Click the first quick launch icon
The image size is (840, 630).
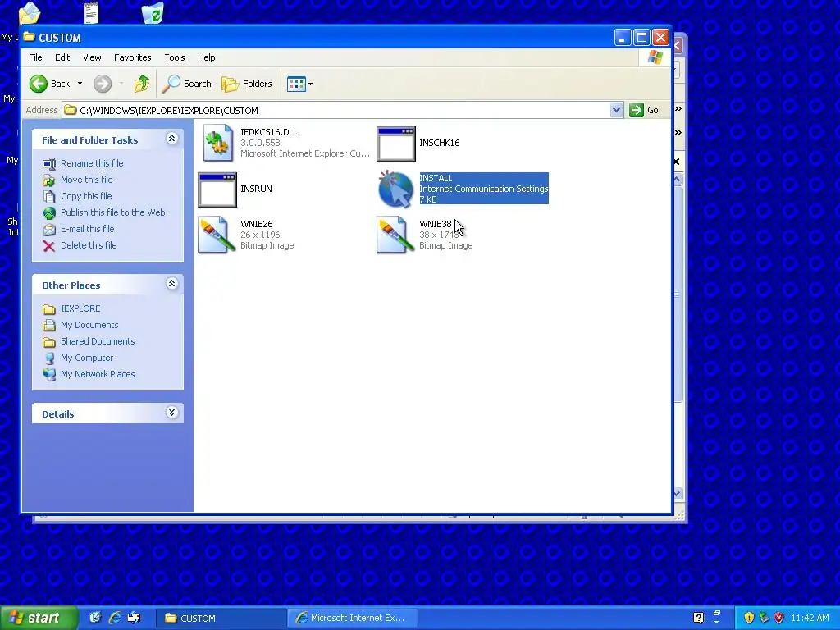pos(95,618)
